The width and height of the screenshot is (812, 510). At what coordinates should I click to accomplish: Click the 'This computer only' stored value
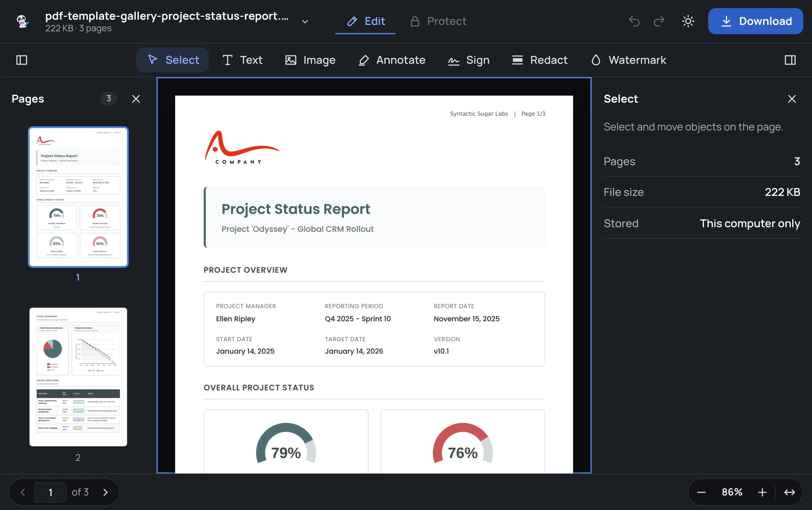click(x=750, y=223)
